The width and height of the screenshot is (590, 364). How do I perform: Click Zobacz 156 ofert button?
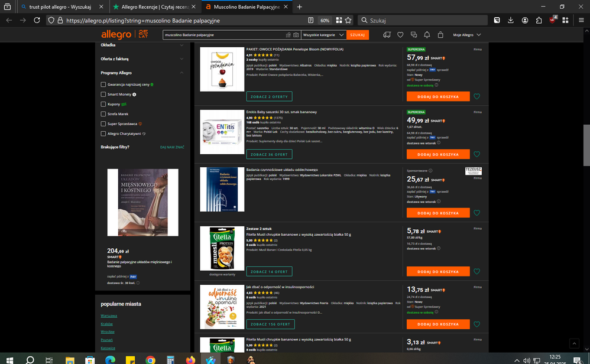[x=271, y=324]
